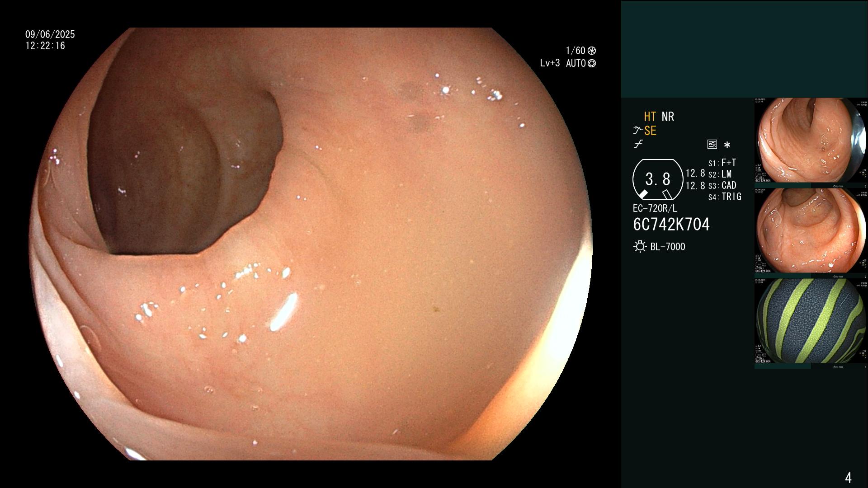The width and height of the screenshot is (868, 488).
Task: Click the S3: CAD switch assignment
Action: (722, 185)
